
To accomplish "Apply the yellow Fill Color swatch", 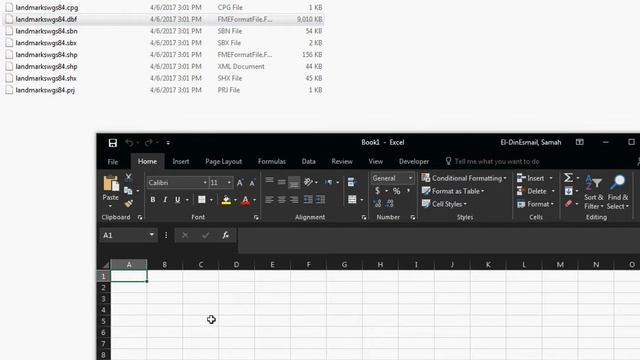I will (x=226, y=200).
